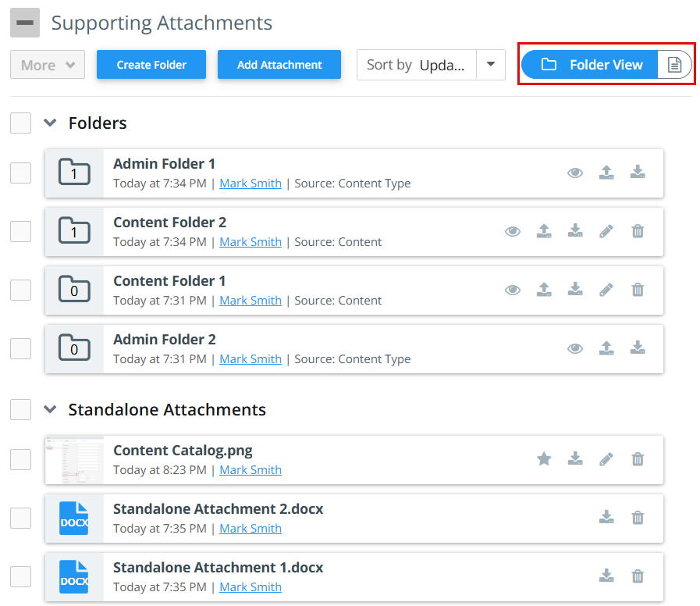Switch to document list view icon
700x606 pixels.
(675, 65)
